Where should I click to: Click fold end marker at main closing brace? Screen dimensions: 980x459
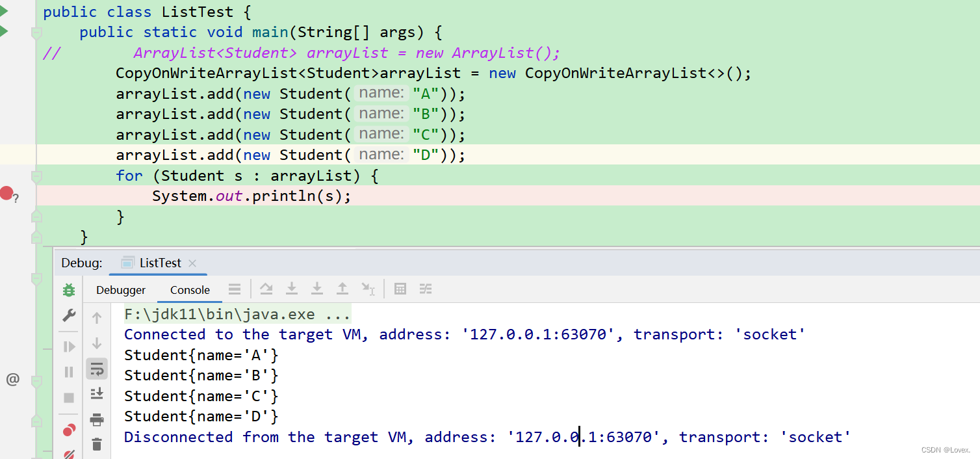coord(37,236)
